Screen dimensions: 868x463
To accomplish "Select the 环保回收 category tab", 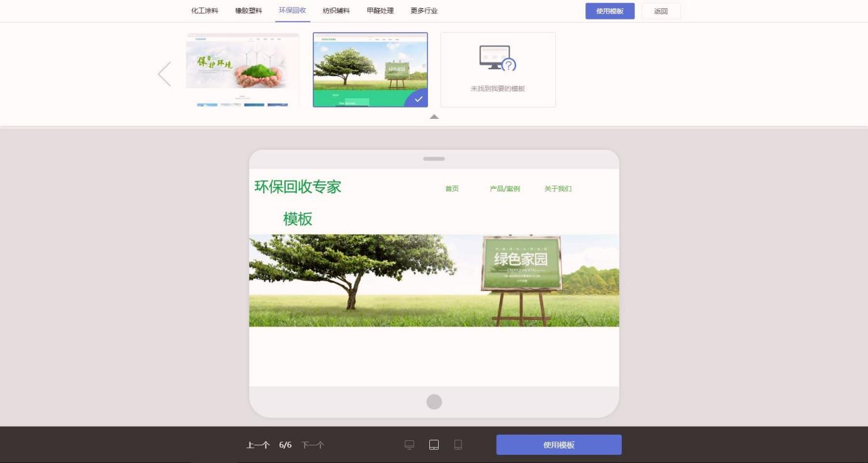I will tap(293, 11).
